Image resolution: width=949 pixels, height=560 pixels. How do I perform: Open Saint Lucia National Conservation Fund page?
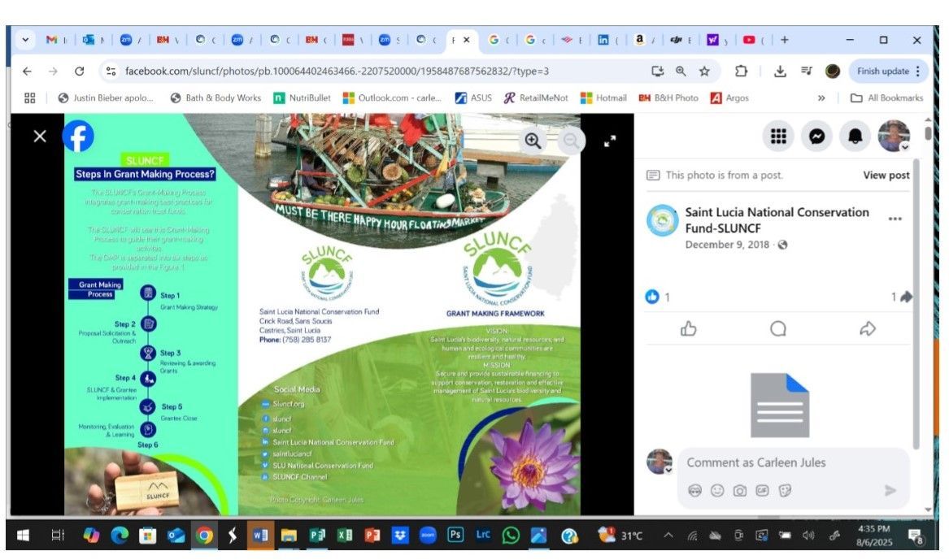[777, 220]
